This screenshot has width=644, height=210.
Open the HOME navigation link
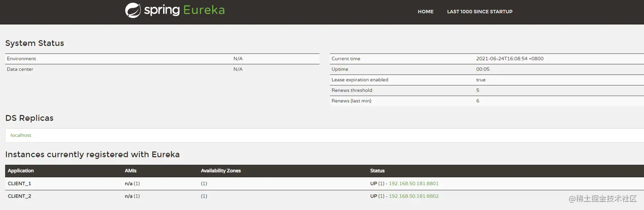click(x=425, y=12)
